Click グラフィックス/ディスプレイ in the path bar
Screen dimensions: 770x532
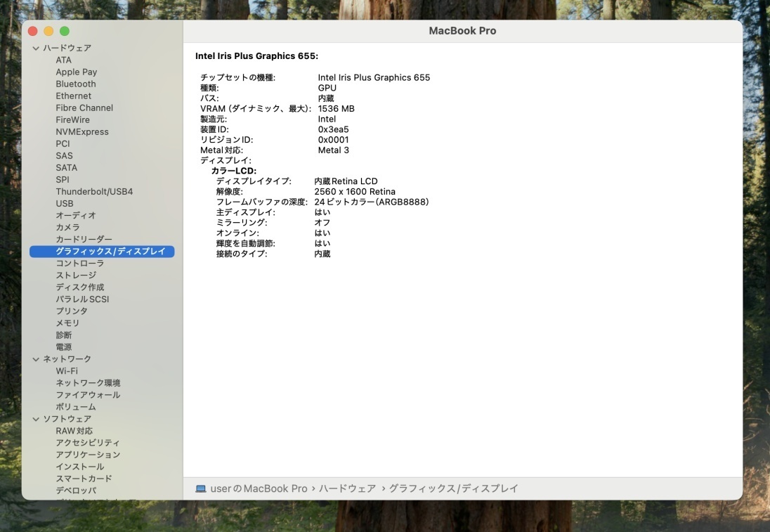[453, 488]
